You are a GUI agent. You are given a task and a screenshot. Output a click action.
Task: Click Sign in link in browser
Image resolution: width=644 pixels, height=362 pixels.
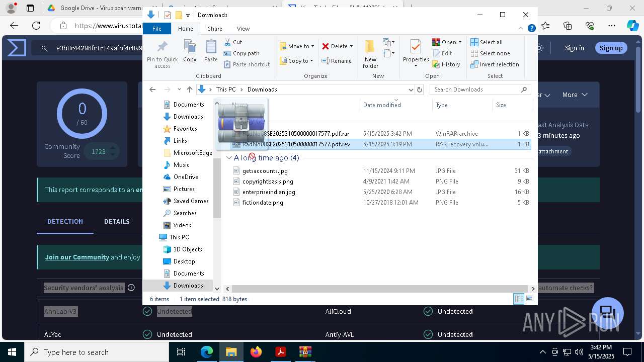(x=575, y=48)
